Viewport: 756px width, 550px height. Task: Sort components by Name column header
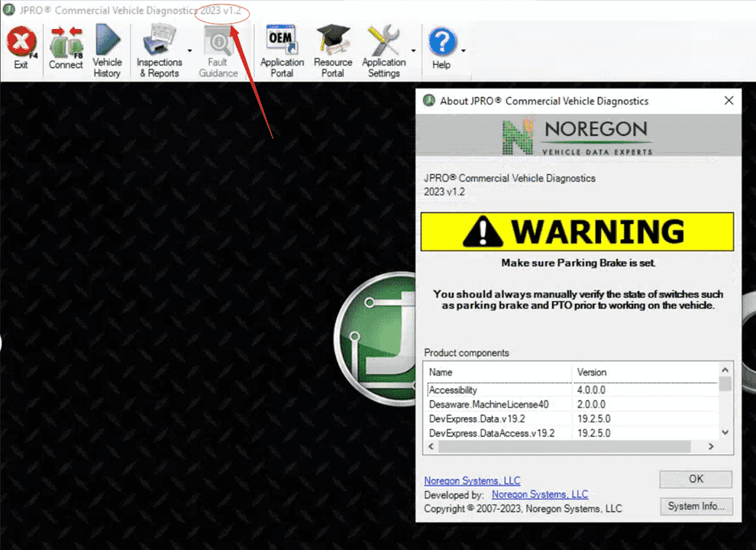pyautogui.click(x=499, y=373)
